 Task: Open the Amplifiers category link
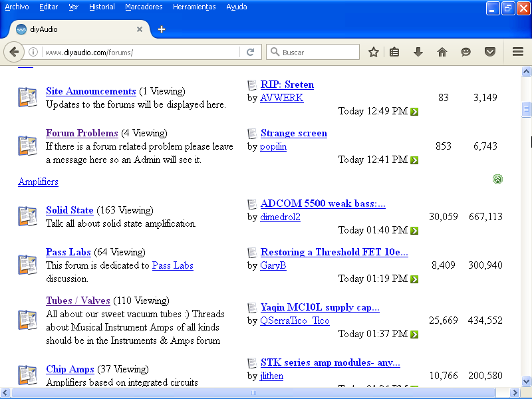[38, 182]
